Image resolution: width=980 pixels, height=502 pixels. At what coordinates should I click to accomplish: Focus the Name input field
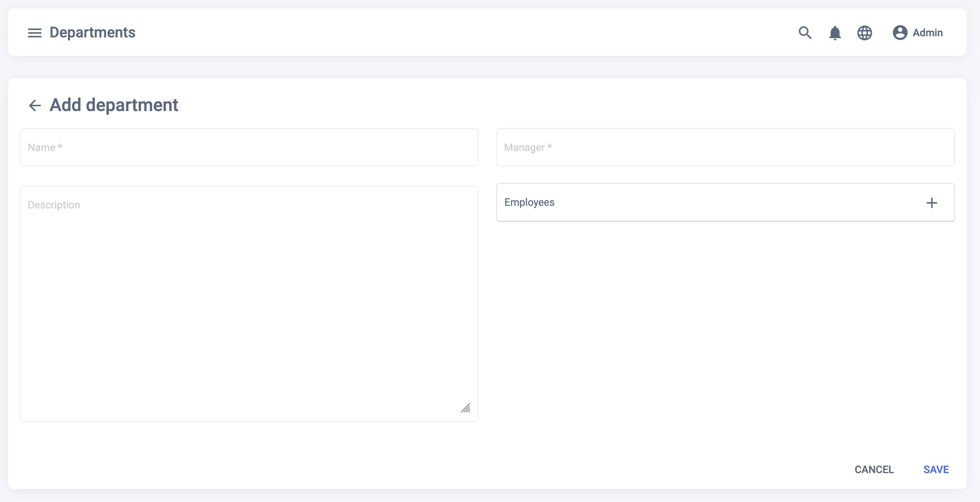click(249, 147)
